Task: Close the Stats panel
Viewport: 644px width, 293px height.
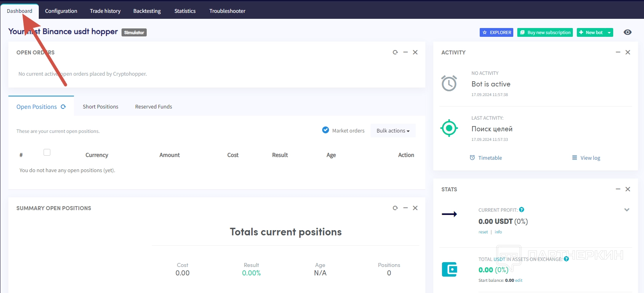Action: click(x=628, y=189)
